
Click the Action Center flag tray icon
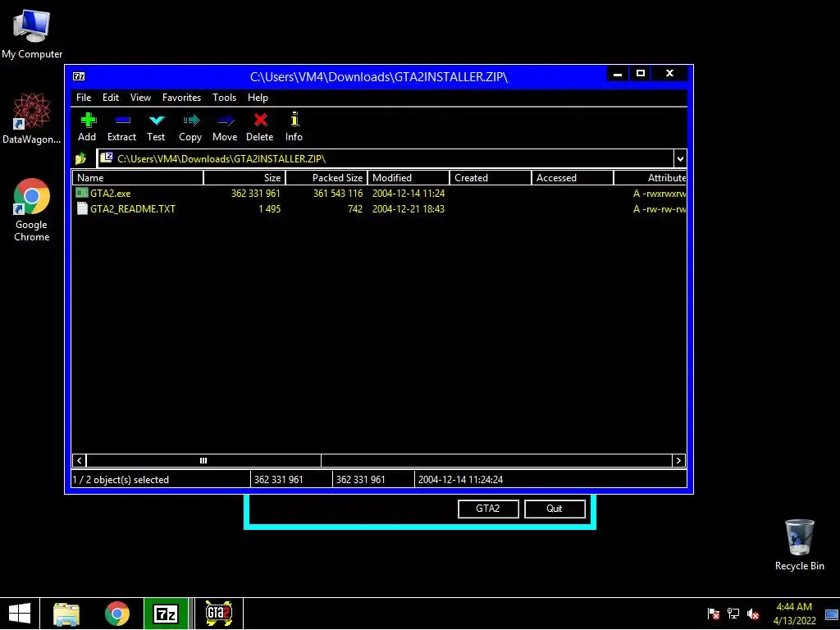(x=713, y=614)
